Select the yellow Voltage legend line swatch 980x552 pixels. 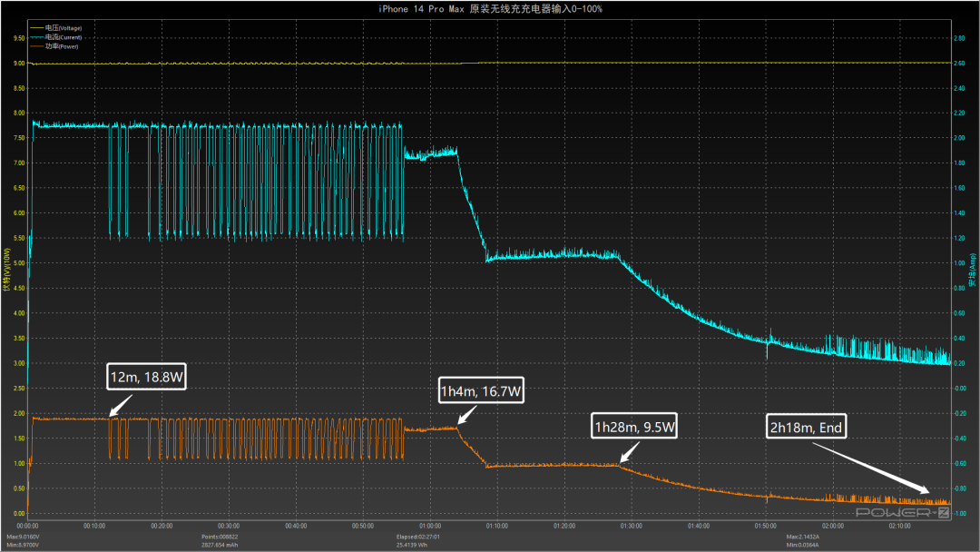[36, 28]
